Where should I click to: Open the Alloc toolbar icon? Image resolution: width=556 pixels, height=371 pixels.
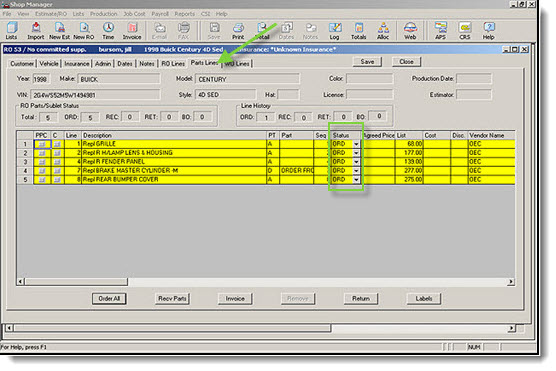[383, 31]
